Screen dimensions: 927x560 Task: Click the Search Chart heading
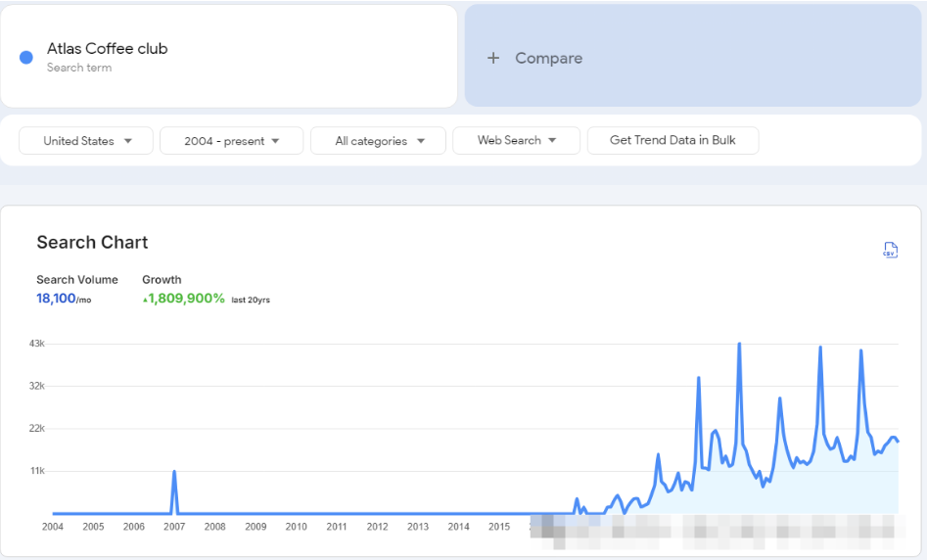click(92, 243)
